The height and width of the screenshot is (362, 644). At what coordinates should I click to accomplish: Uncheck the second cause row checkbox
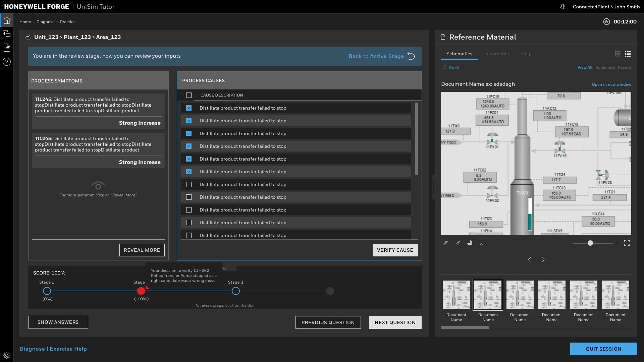point(189,121)
